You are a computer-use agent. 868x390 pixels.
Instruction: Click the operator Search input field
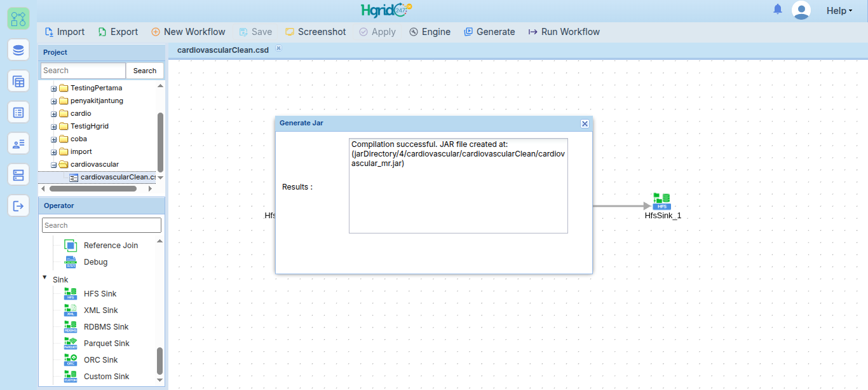[102, 225]
